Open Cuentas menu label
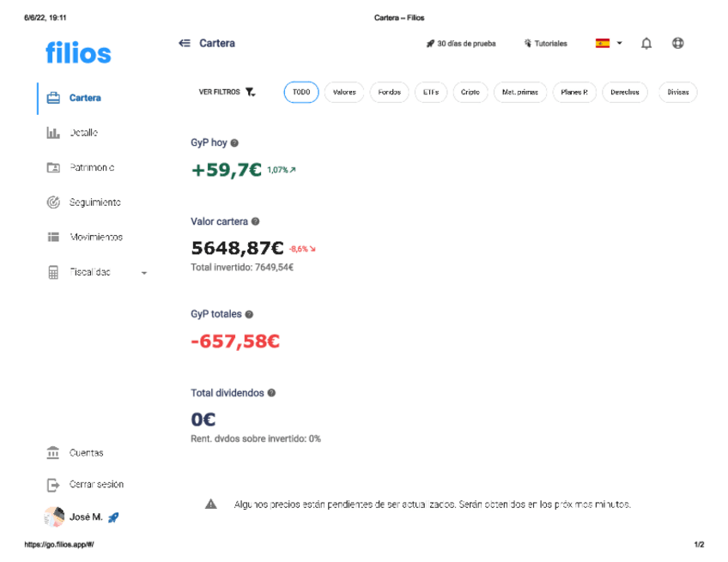This screenshot has width=728, height=562. pos(87,452)
